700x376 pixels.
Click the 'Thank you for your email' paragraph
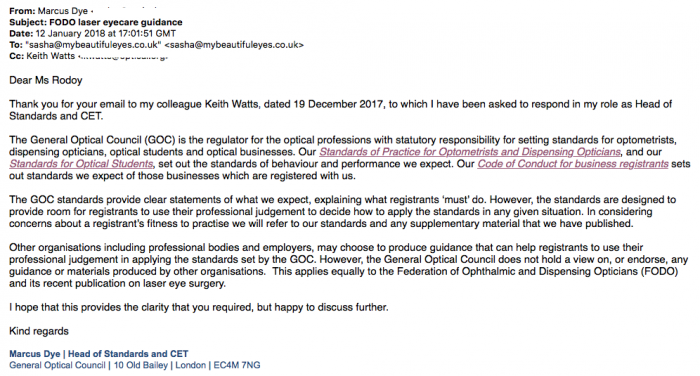click(341, 110)
